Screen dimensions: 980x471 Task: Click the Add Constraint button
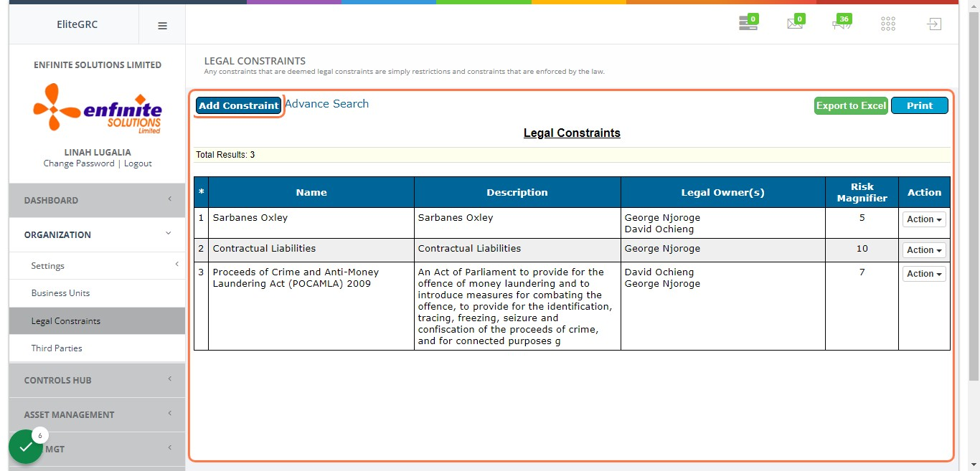tap(239, 105)
